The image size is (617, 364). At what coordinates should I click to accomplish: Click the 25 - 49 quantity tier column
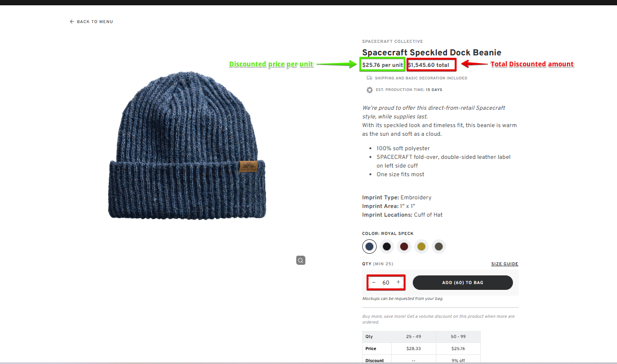[x=414, y=337]
